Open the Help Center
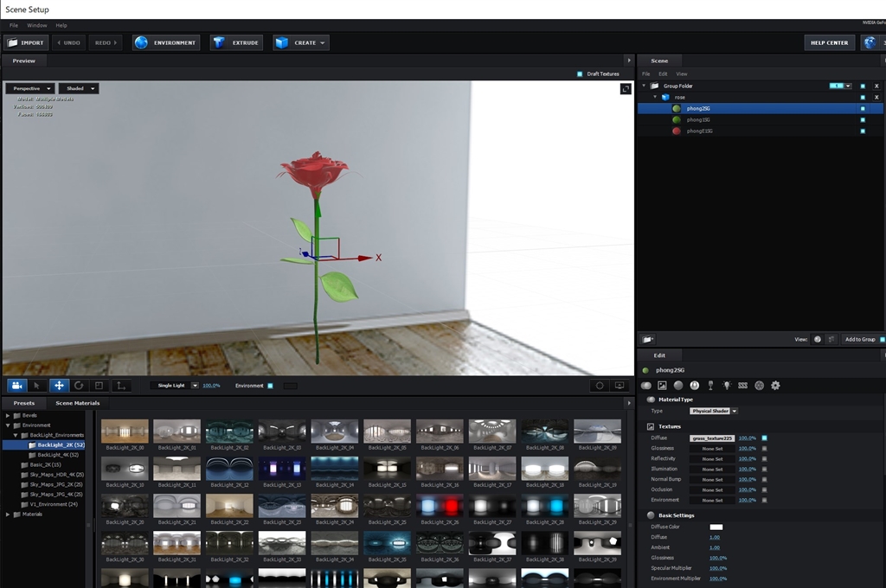The image size is (886, 588). [829, 42]
